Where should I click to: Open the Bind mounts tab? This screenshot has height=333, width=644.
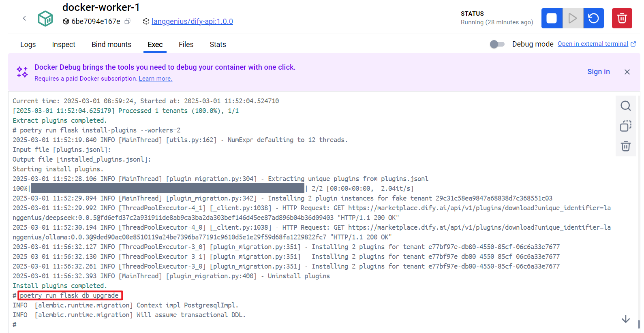(111, 45)
